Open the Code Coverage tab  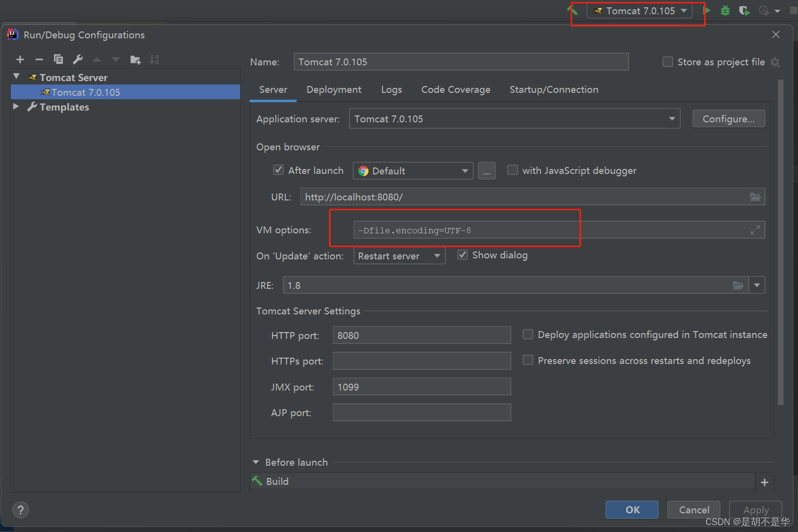click(x=456, y=89)
